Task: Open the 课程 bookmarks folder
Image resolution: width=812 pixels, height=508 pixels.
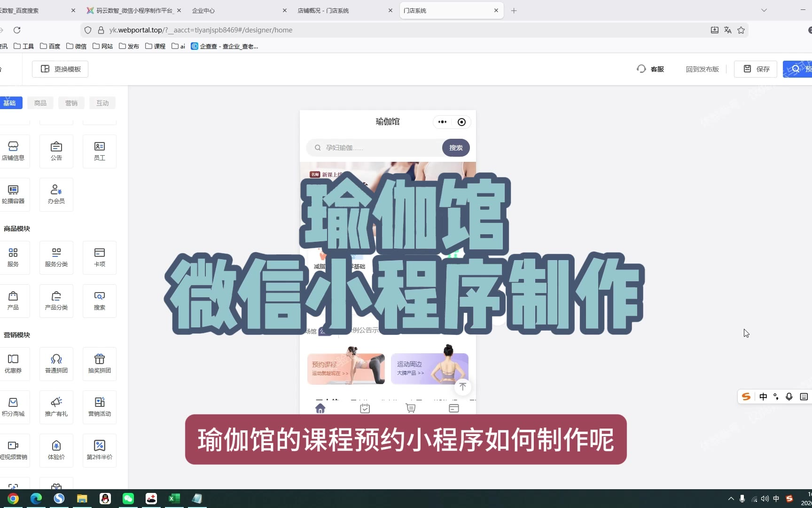Action: (x=156, y=46)
